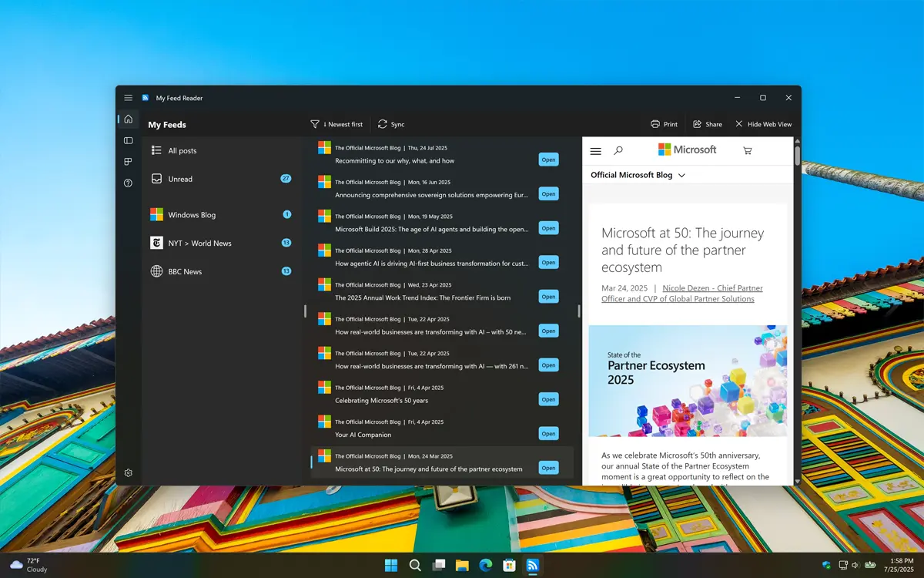This screenshot has height=578, width=924.
Task: Click the battery icon in system tray
Action: (870, 566)
